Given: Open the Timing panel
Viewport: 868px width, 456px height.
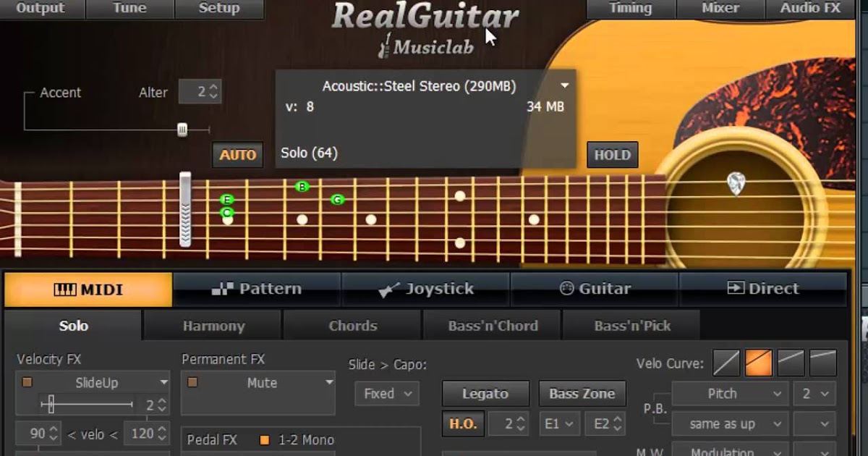Looking at the screenshot, I should click(x=630, y=9).
